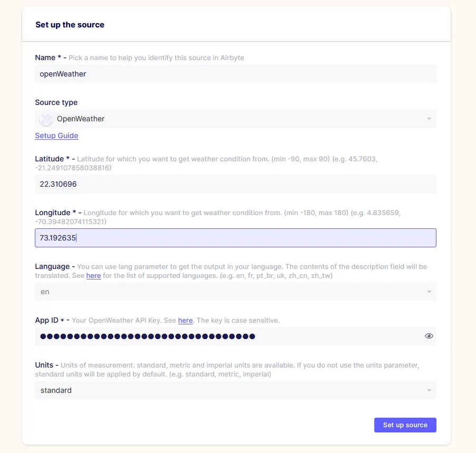Select the 'en' language combo box
This screenshot has height=453, width=476.
click(236, 292)
